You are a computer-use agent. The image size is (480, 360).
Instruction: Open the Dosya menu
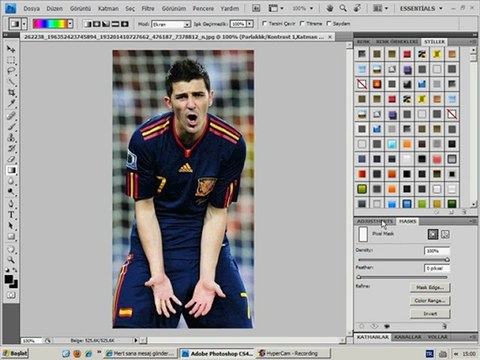[32, 9]
